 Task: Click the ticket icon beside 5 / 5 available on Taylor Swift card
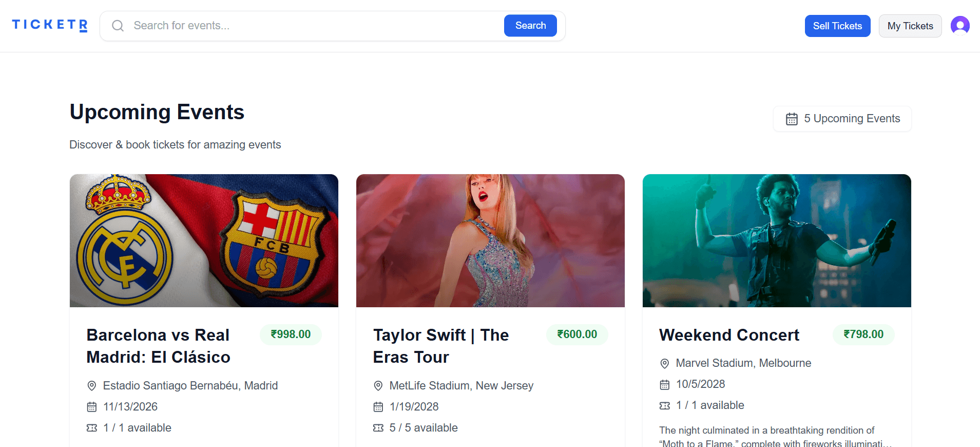pyautogui.click(x=378, y=427)
